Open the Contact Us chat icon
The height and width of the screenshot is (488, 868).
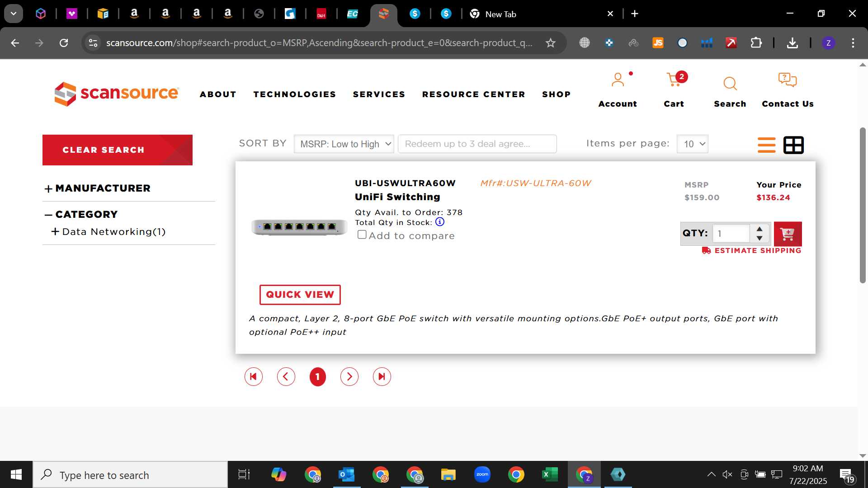point(787,80)
